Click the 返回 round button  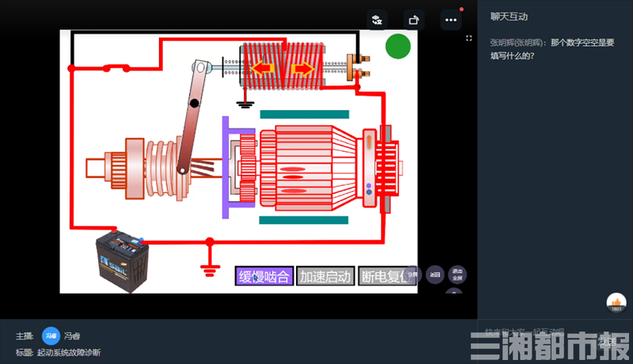[434, 275]
